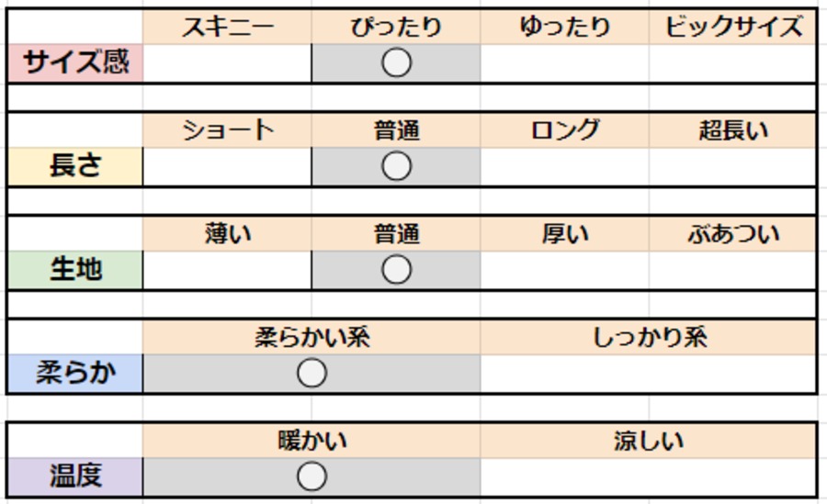Screen dimensions: 827x504
Task: Click the ロング header cell
Action: (564, 130)
